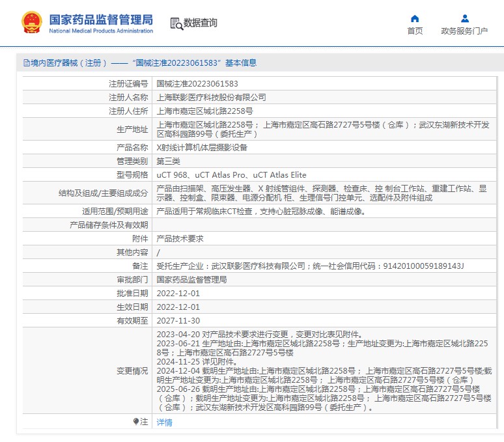Click the 型号规格 row label
The image size is (504, 442).
point(132,174)
